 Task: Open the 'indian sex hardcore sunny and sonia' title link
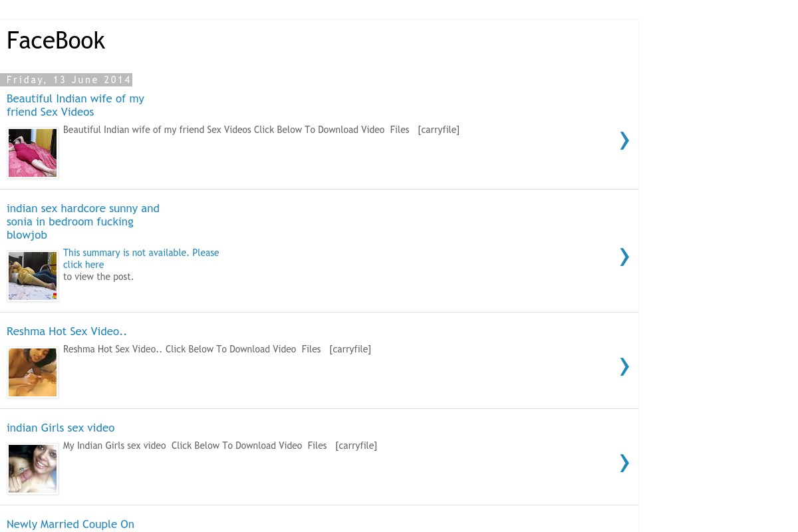83,221
